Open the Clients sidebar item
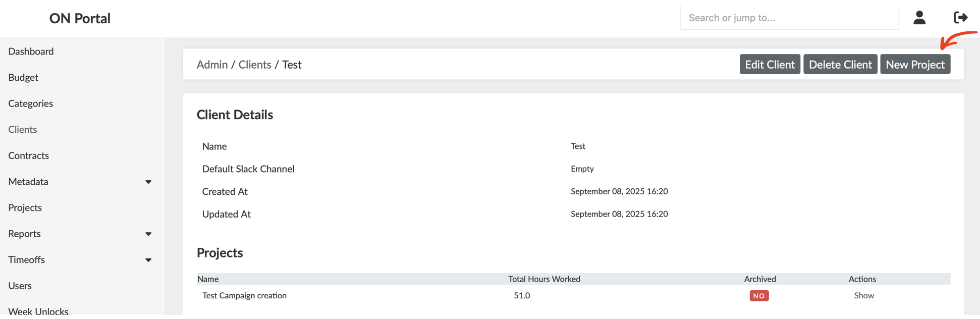This screenshot has height=319, width=980. (x=22, y=129)
